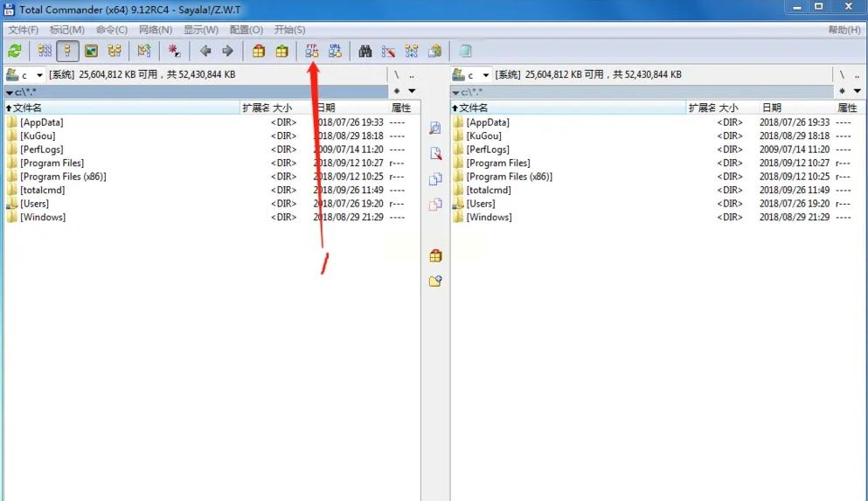The width and height of the screenshot is (868, 501).
Task: Click the Pack icon in middle bar
Action: point(435,256)
